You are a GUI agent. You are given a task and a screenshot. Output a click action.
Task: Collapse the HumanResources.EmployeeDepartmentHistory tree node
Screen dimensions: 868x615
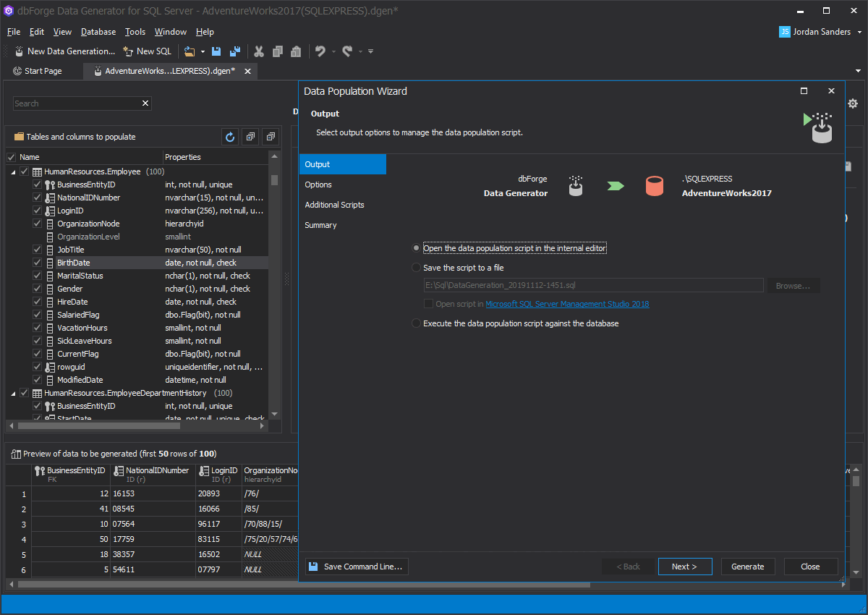12,393
